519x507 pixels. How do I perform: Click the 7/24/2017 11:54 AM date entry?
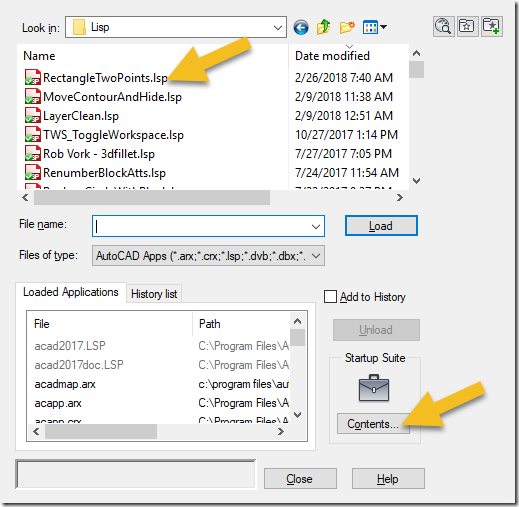pos(347,173)
